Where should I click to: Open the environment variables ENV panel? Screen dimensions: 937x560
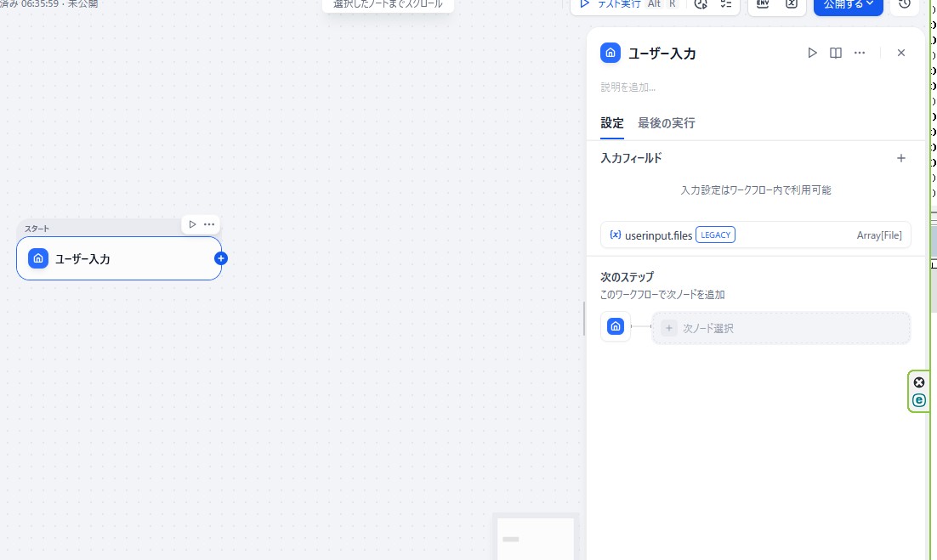762,4
